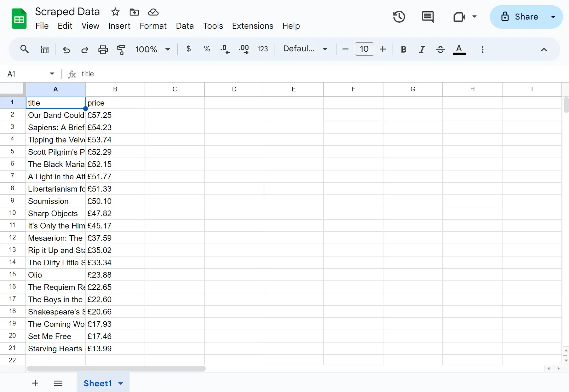The width and height of the screenshot is (569, 392).
Task: Toggle strikethrough formatting
Action: (x=440, y=49)
